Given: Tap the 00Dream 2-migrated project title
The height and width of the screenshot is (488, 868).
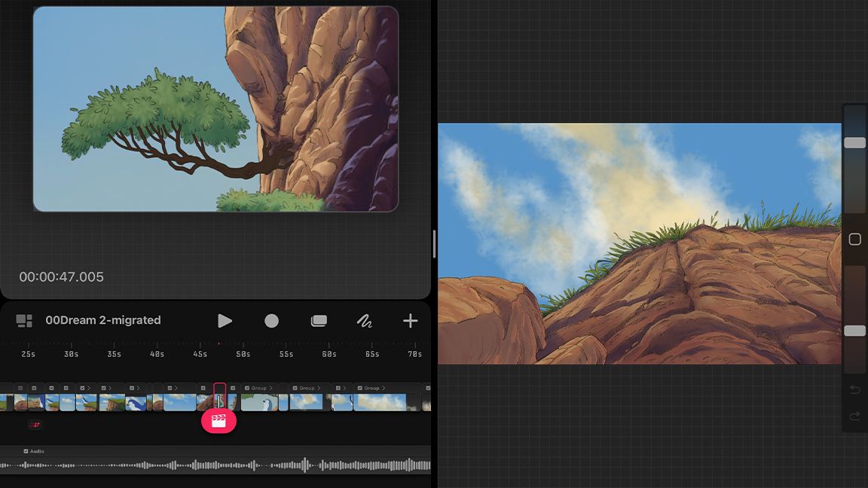Looking at the screenshot, I should click(x=102, y=319).
